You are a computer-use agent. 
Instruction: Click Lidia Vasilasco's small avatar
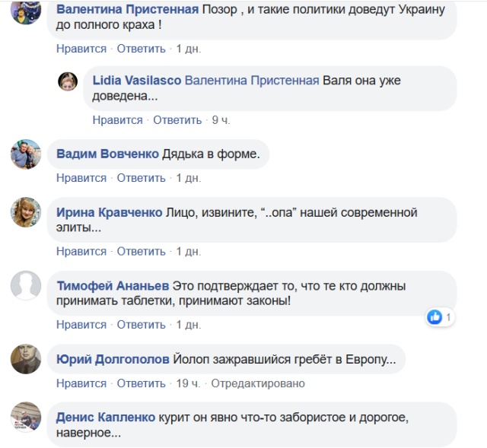tap(68, 81)
